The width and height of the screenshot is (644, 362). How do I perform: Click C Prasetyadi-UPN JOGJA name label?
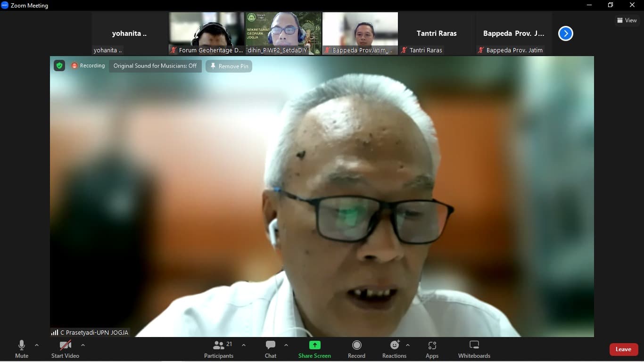coord(94,332)
